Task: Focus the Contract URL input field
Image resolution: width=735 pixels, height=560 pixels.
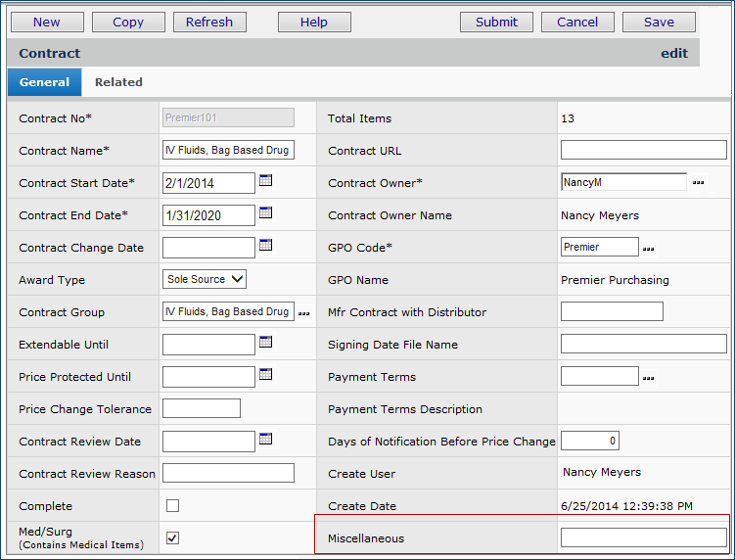Action: pyautogui.click(x=643, y=150)
